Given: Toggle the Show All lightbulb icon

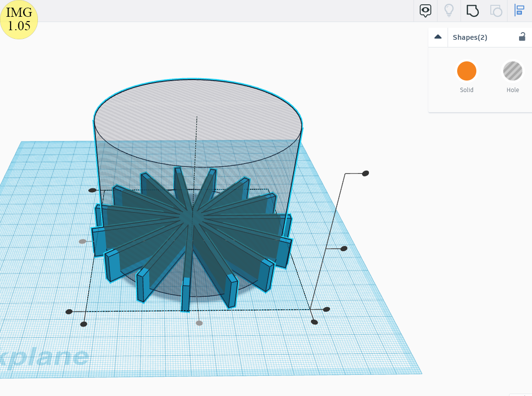Looking at the screenshot, I should (x=449, y=11).
